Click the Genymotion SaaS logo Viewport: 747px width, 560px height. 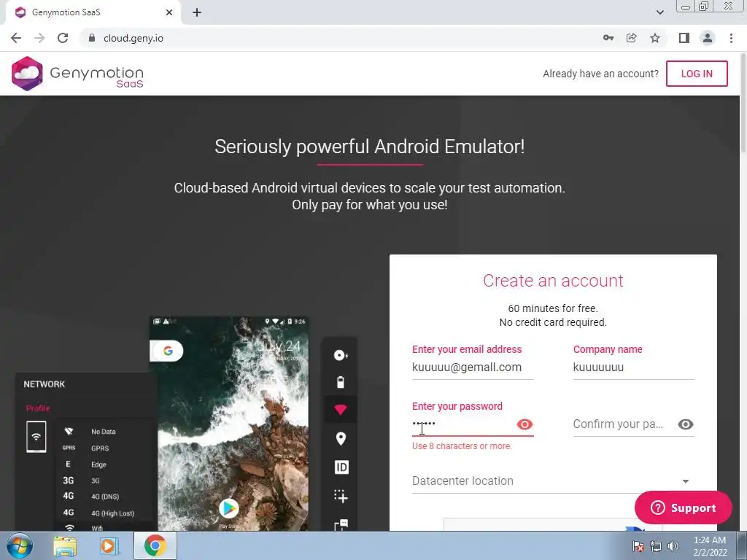point(77,74)
